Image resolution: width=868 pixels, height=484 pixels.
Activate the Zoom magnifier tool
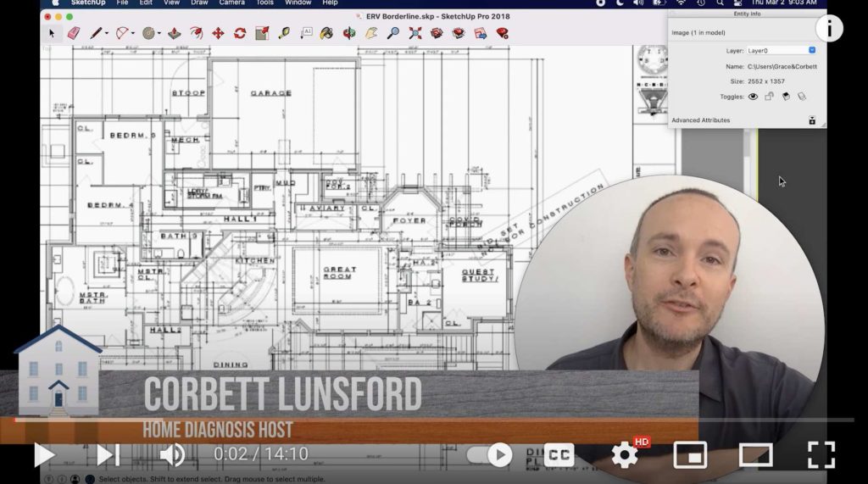click(393, 33)
